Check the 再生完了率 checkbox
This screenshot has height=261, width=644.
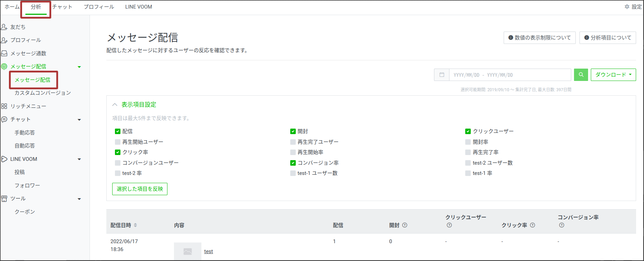coord(468,152)
